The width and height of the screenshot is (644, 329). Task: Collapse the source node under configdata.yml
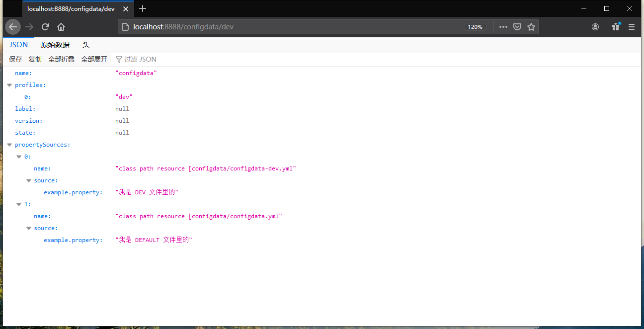(29, 228)
